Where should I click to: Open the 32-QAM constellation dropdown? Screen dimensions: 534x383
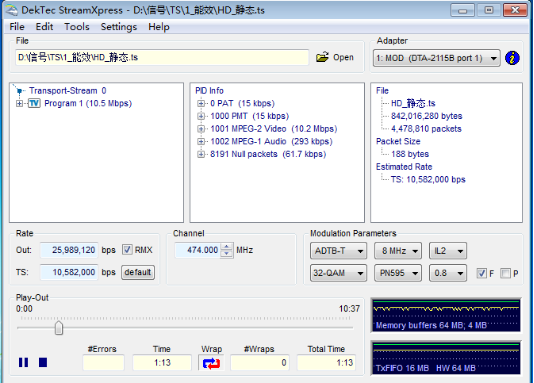click(x=338, y=273)
